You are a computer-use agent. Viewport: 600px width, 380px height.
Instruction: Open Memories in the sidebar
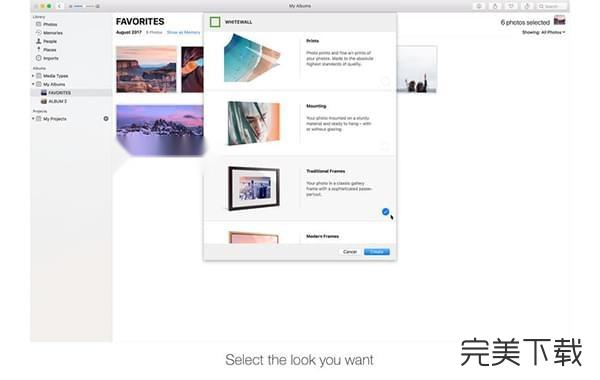click(52, 33)
